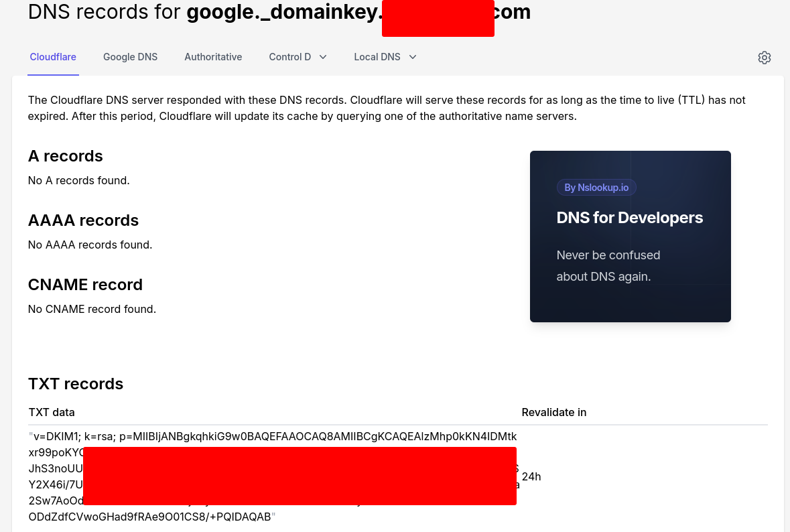Viewport: 790px width, 532px height.
Task: Open the Authoritative tab
Action: 213,57
